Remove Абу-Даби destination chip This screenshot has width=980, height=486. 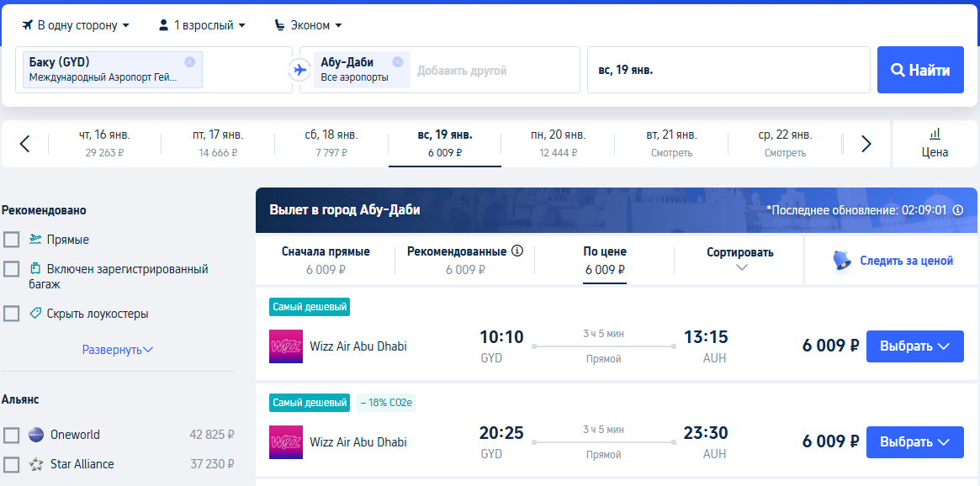398,62
